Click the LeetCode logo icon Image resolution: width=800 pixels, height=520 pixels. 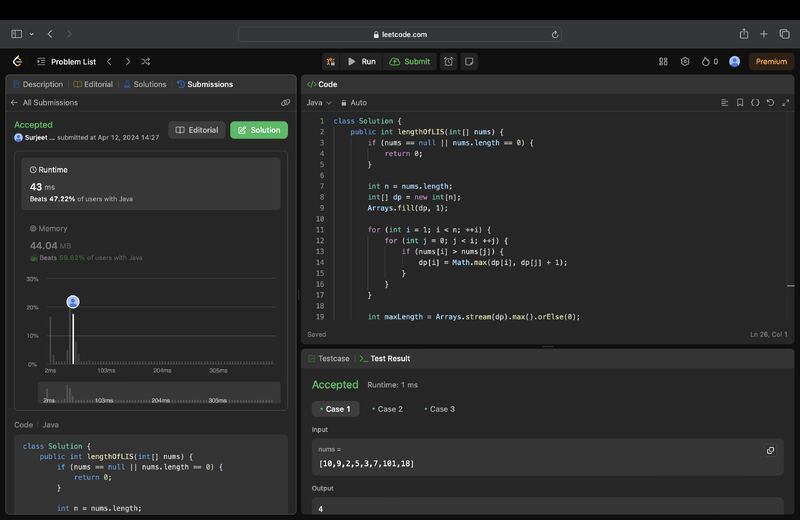pos(17,61)
